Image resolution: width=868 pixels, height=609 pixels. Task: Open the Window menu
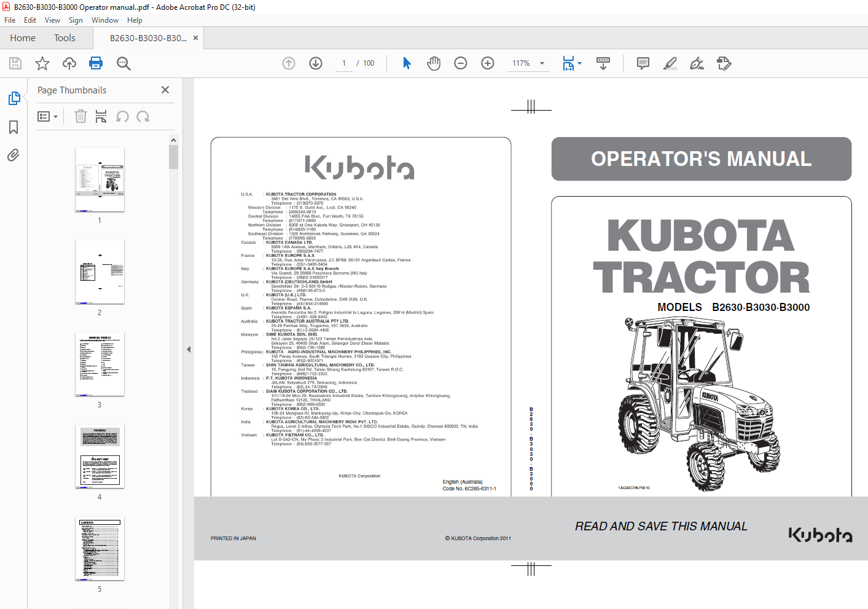[105, 20]
